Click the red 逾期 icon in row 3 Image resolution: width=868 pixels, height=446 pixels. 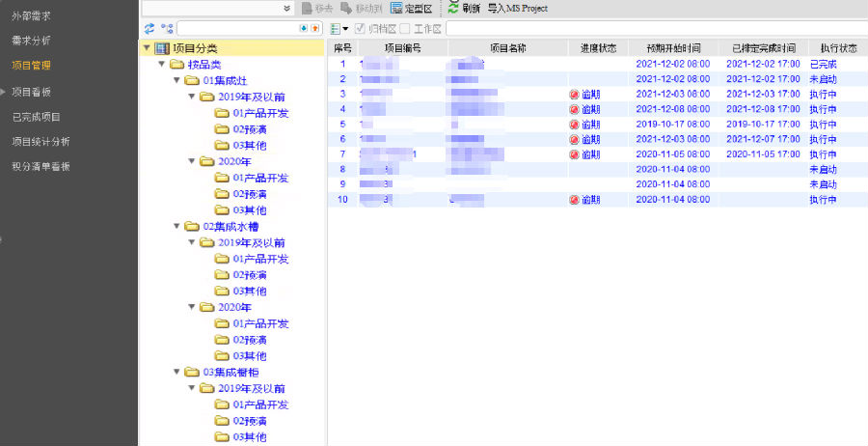(574, 95)
